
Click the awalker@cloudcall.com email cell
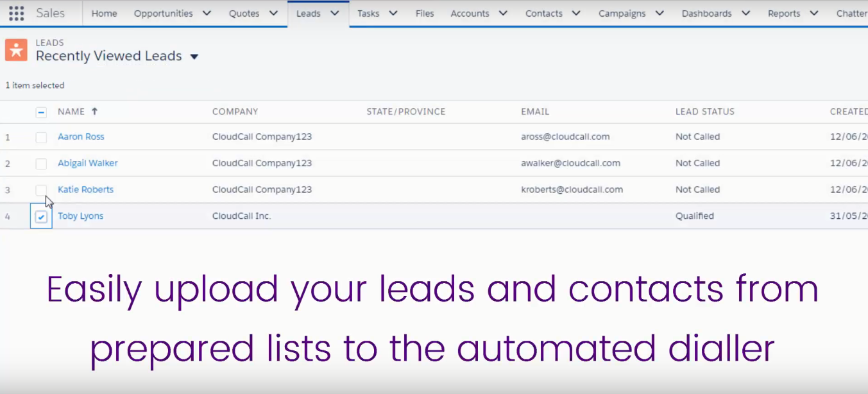[570, 163]
